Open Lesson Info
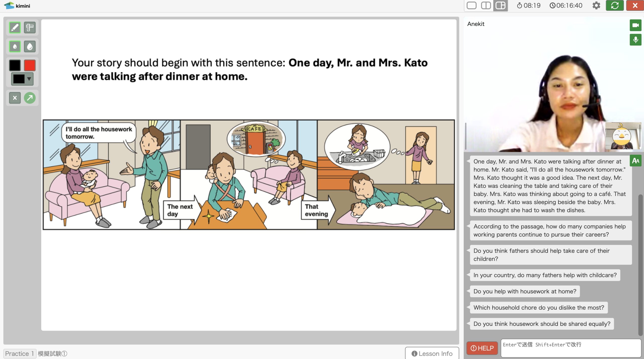The image size is (644, 359). click(x=432, y=353)
